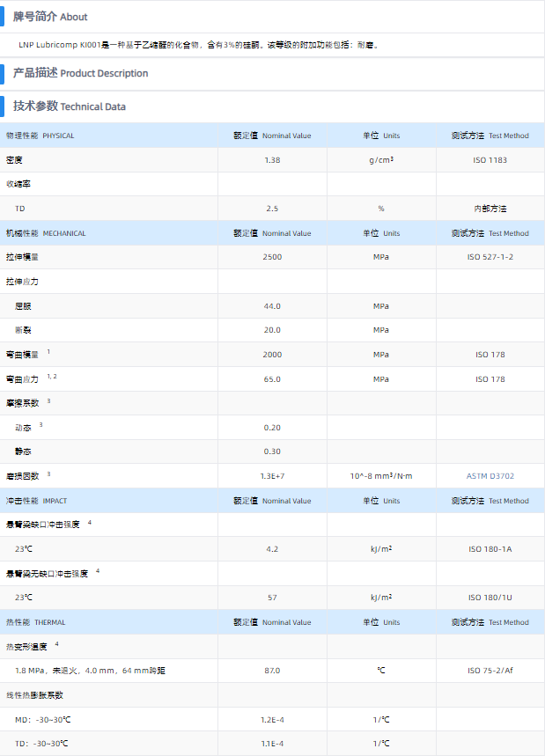Viewport: 545px width, 756px height.
Task: Expand the 牌号简介 About section header
Action: [50, 17]
